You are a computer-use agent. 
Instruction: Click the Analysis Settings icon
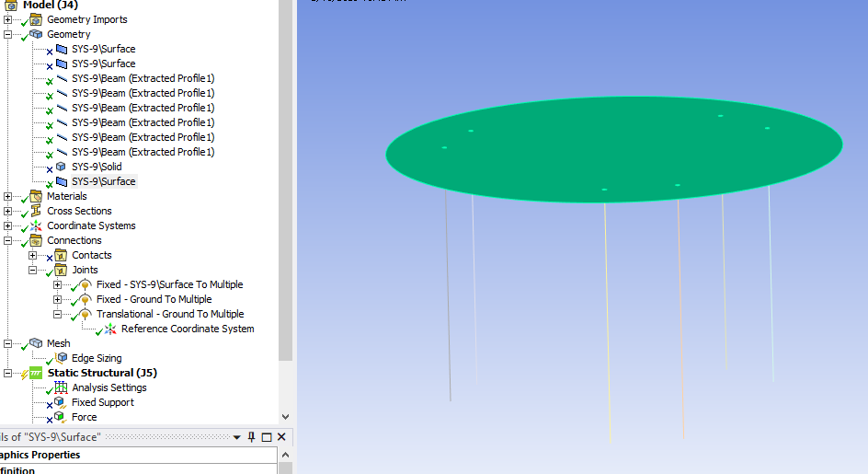pyautogui.click(x=61, y=387)
